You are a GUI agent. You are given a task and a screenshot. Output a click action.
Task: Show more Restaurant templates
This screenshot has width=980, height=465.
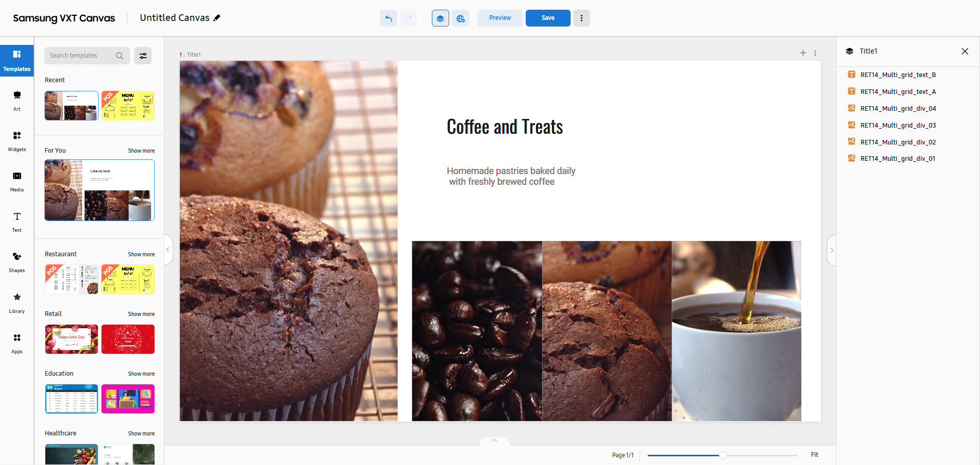click(x=141, y=255)
